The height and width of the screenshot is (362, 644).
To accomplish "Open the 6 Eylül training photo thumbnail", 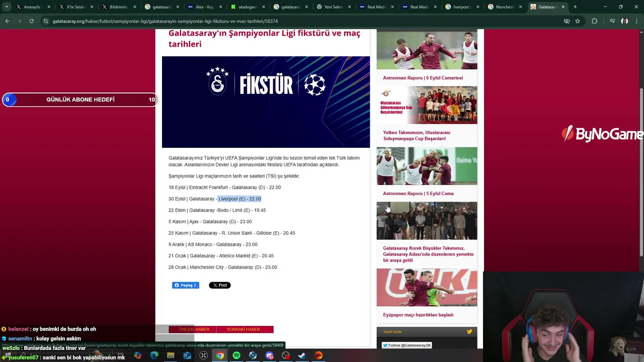I will [x=427, y=50].
